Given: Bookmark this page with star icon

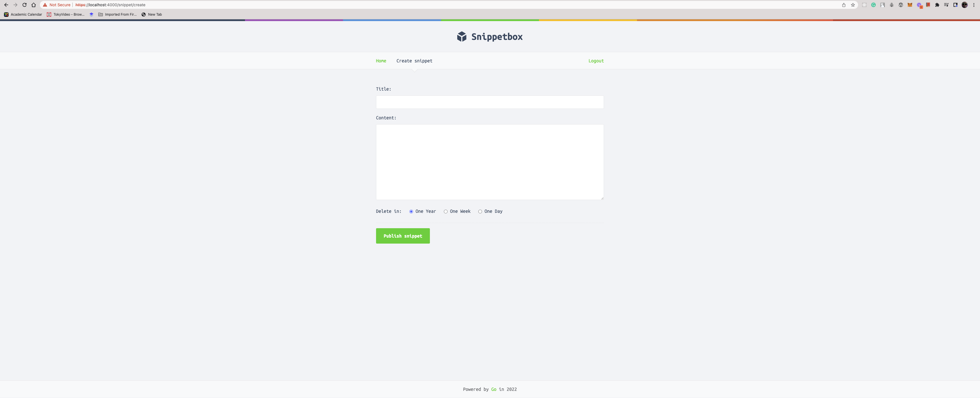Looking at the screenshot, I should pyautogui.click(x=853, y=5).
